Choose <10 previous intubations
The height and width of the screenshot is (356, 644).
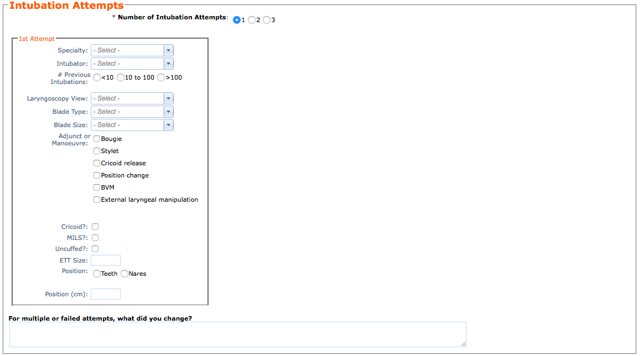tap(97, 77)
